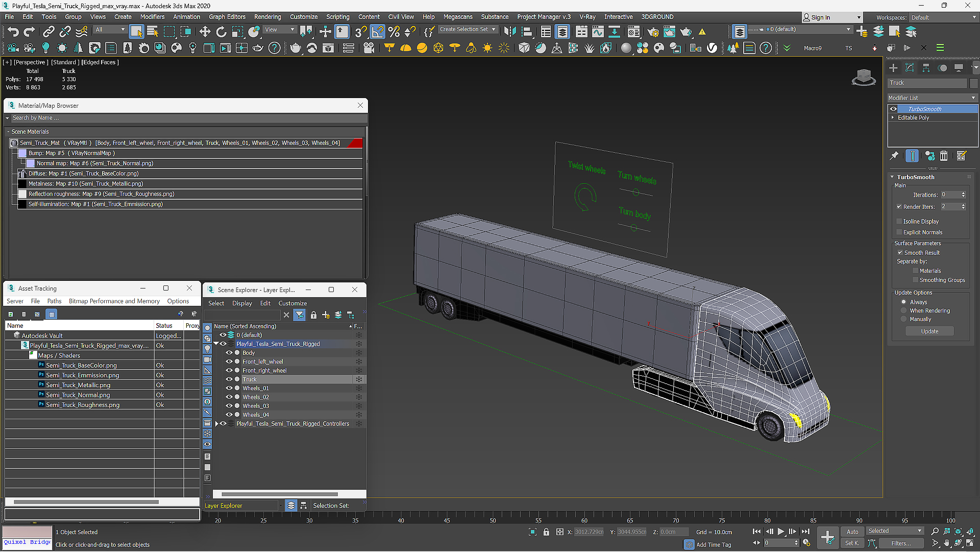Image resolution: width=980 pixels, height=552 pixels.
Task: Select the Select and Link tool
Action: click(48, 32)
